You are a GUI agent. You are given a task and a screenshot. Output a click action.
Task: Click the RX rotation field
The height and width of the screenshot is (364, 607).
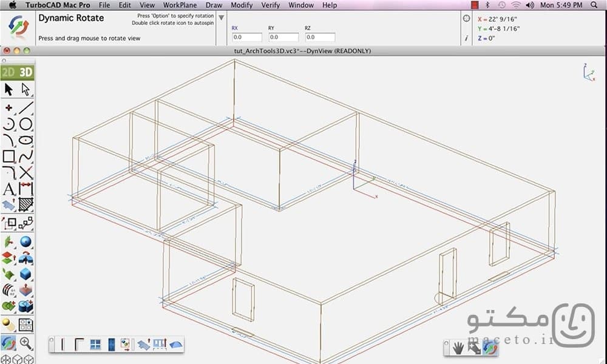(247, 38)
